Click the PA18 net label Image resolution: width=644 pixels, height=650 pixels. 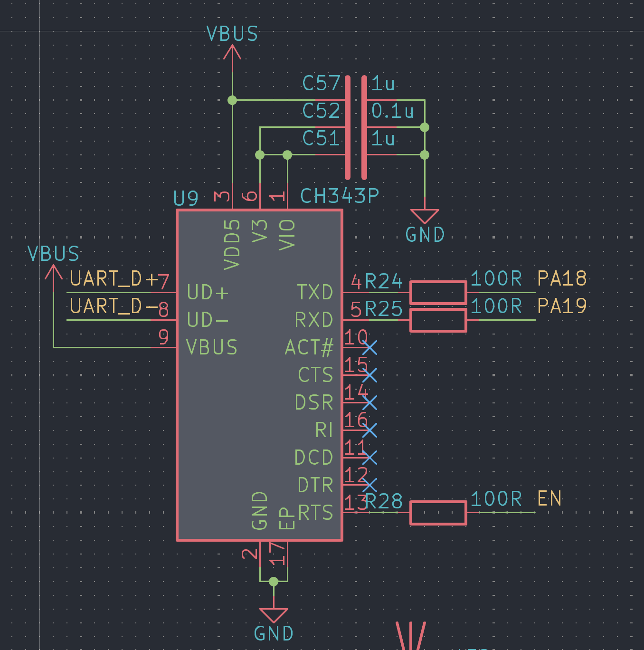562,279
